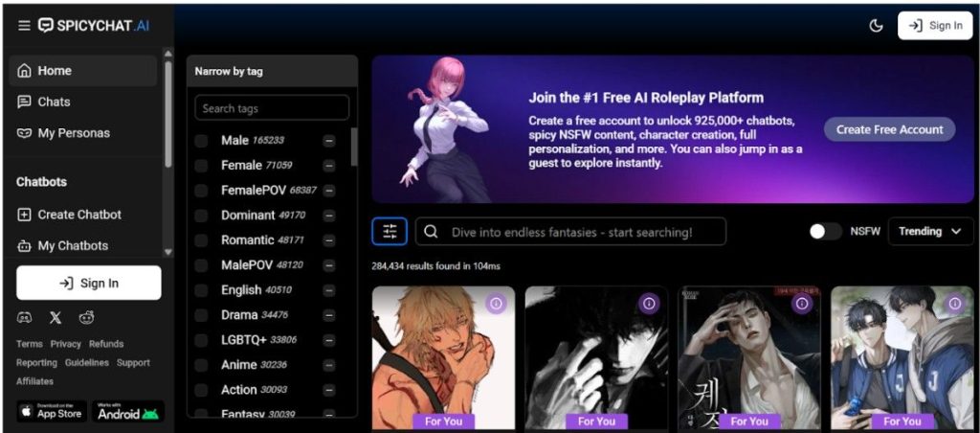Screen dimensions: 980x433
Task: Check the MalePOV tag checkbox
Action: [x=201, y=265]
